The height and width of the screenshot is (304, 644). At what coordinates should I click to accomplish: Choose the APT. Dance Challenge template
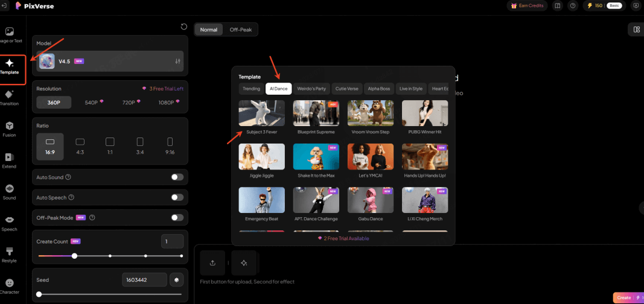pos(316,204)
